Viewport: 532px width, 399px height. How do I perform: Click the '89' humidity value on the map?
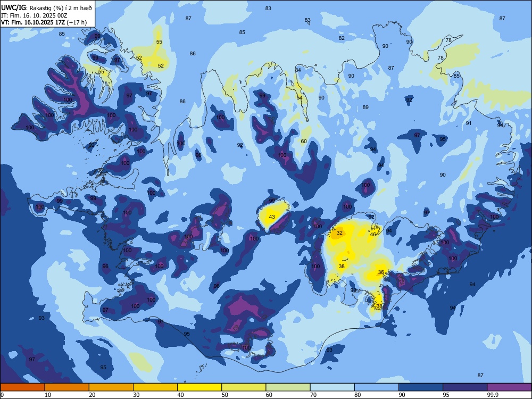pos(365,107)
